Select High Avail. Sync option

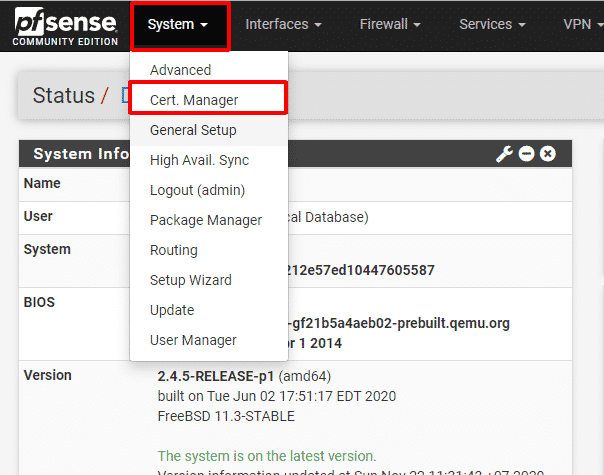(x=199, y=160)
